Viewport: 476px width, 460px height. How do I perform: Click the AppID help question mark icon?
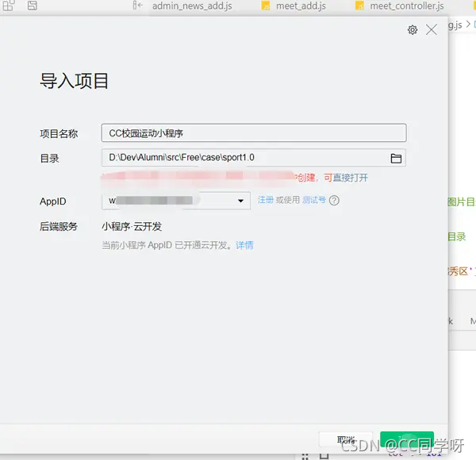(334, 201)
